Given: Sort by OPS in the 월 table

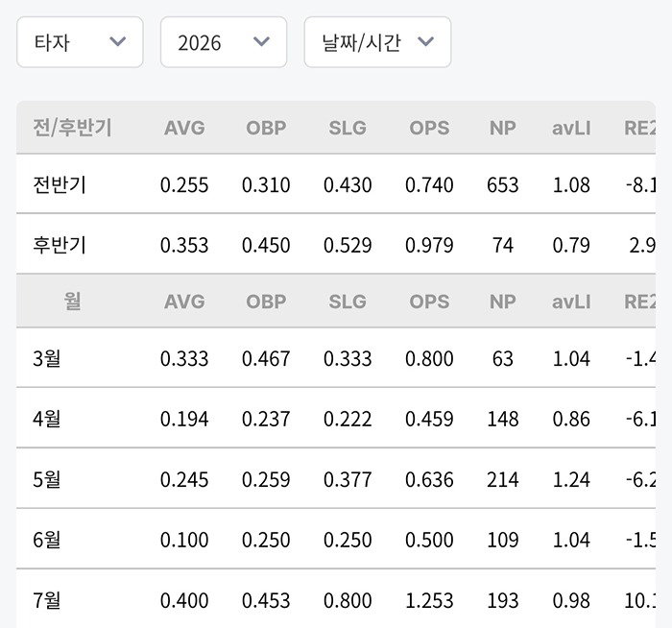Looking at the screenshot, I should click(x=429, y=302).
